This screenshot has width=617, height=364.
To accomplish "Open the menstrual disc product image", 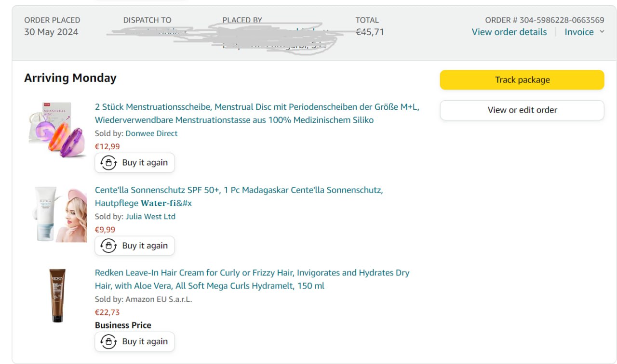I will pos(57,129).
